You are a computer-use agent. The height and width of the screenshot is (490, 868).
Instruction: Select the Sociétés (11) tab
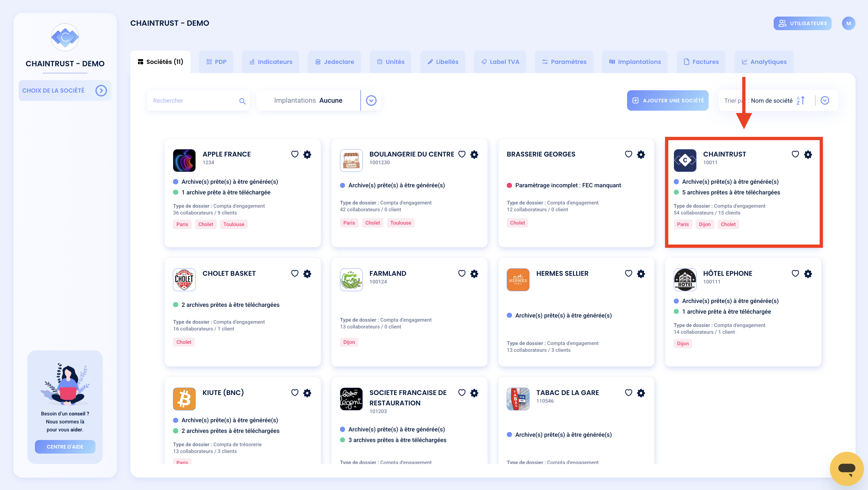point(161,62)
